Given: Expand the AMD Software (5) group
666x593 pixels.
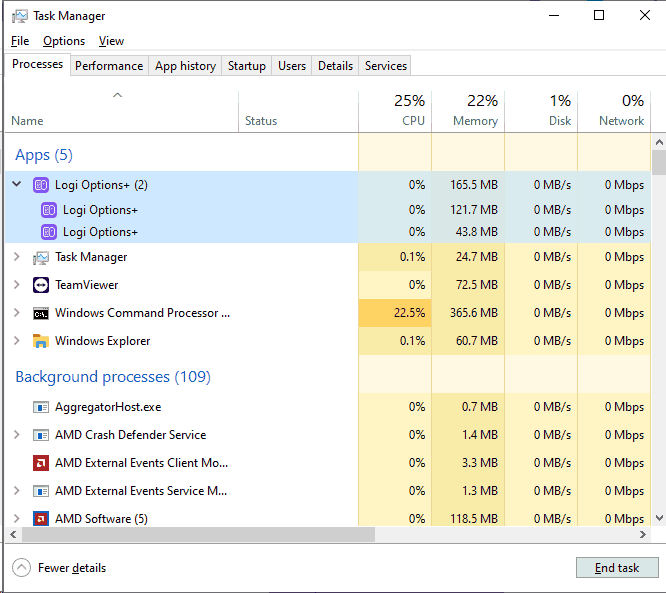Looking at the screenshot, I should [x=17, y=518].
